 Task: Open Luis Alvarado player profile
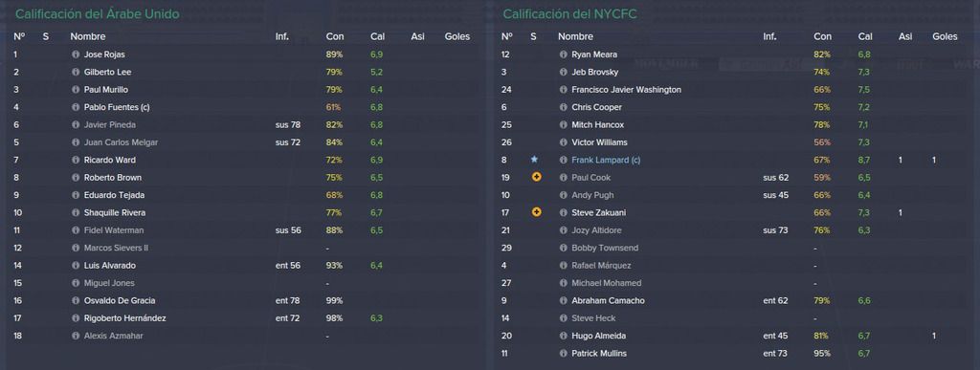109,266
